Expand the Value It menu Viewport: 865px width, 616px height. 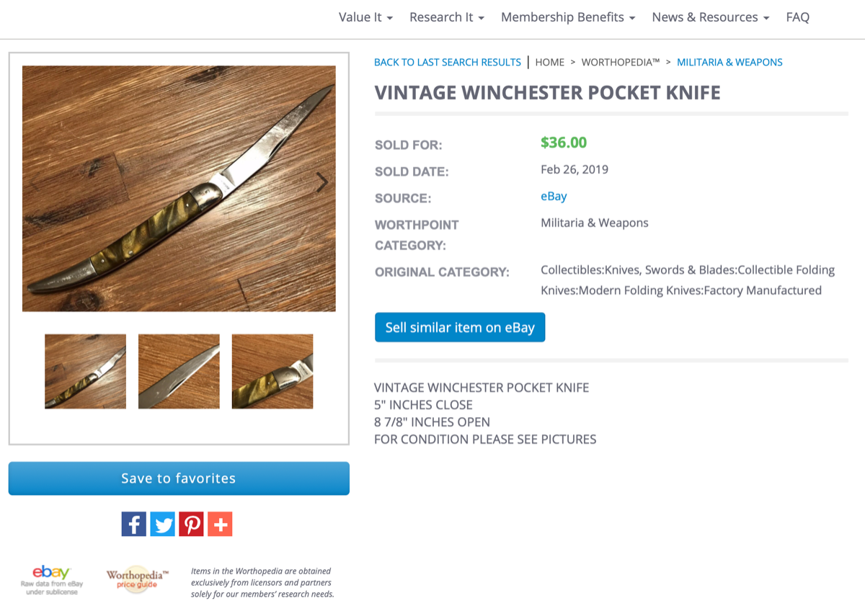[x=365, y=17]
